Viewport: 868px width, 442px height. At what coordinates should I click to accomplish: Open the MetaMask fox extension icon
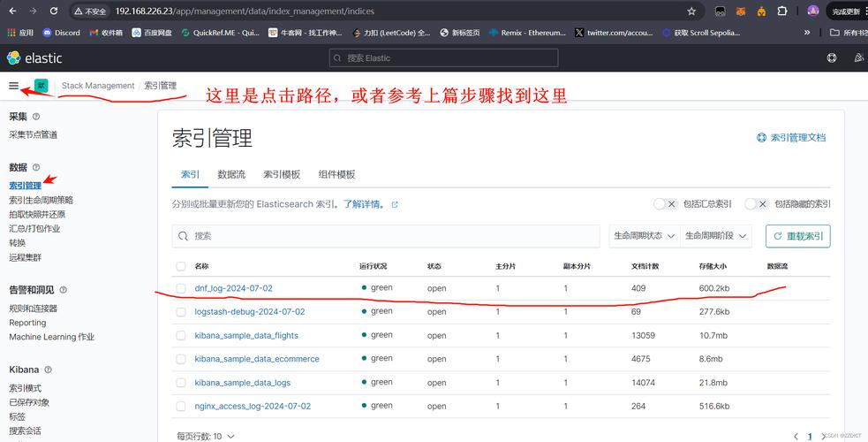(x=741, y=11)
